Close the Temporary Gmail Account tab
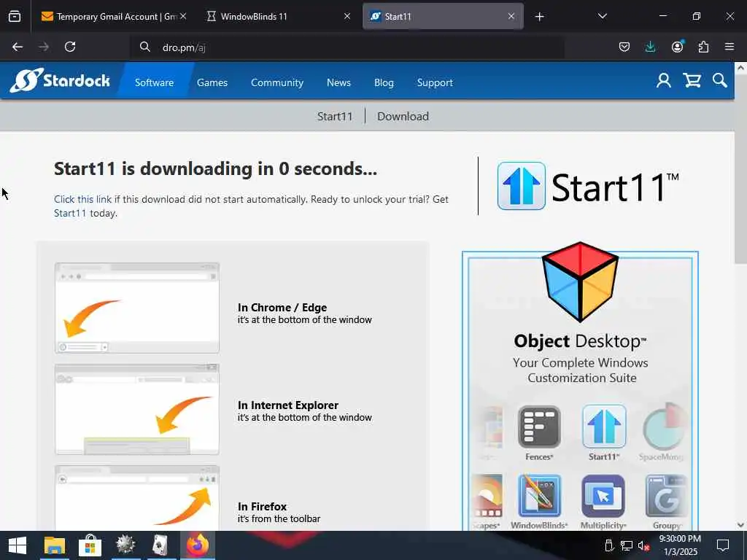This screenshot has height=560, width=747. pyautogui.click(x=183, y=17)
